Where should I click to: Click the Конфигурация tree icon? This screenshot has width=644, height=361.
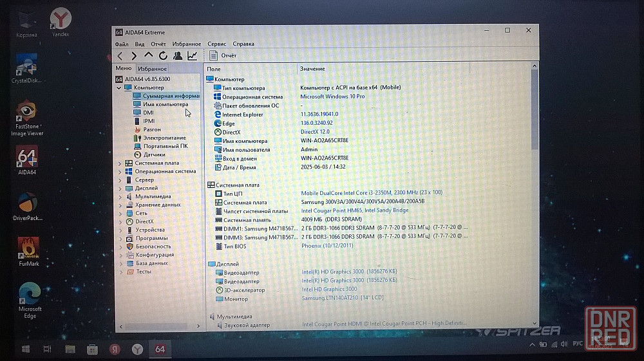[130, 255]
